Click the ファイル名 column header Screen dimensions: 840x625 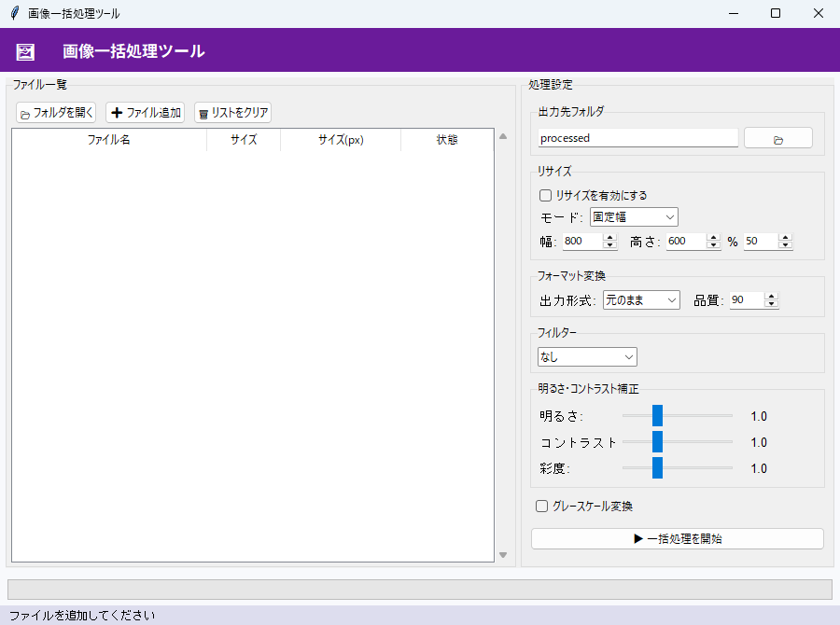tap(109, 140)
